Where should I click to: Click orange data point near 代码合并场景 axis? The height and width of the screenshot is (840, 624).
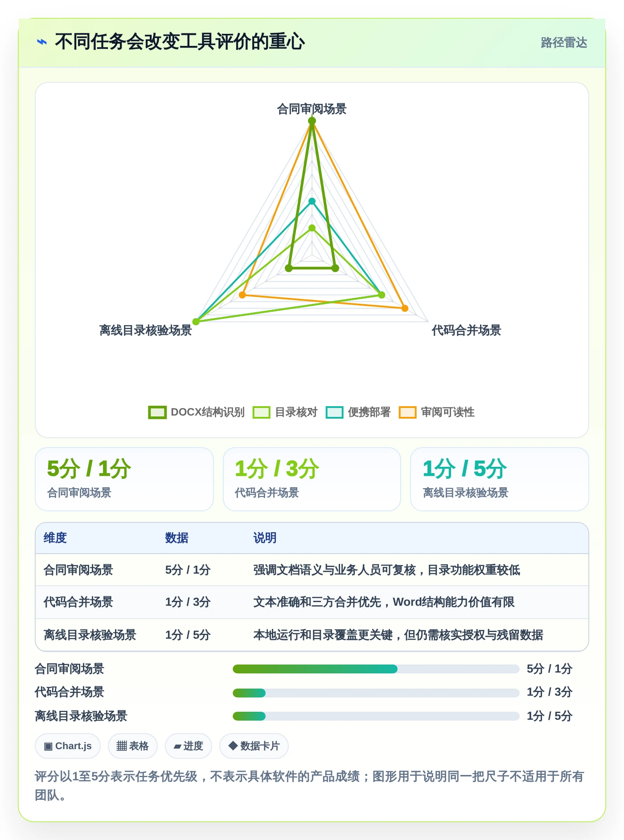[405, 308]
